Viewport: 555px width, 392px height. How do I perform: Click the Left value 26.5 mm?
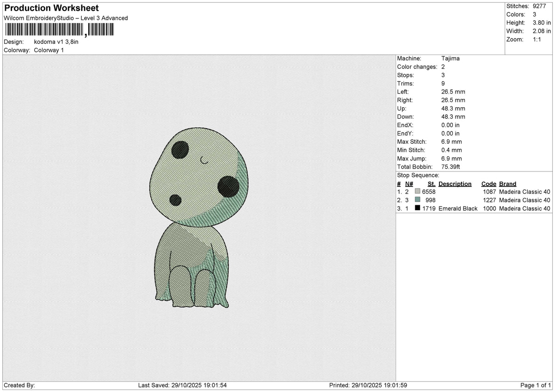pyautogui.click(x=453, y=92)
